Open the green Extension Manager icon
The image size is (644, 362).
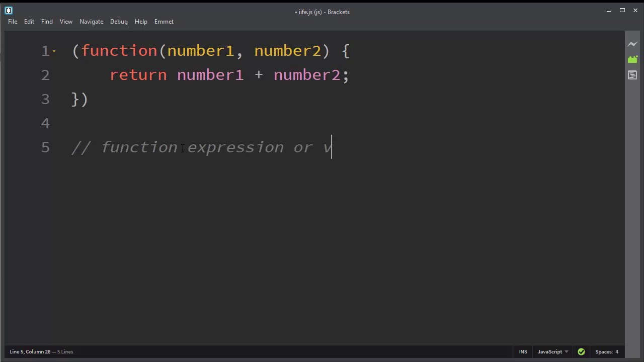(x=632, y=59)
